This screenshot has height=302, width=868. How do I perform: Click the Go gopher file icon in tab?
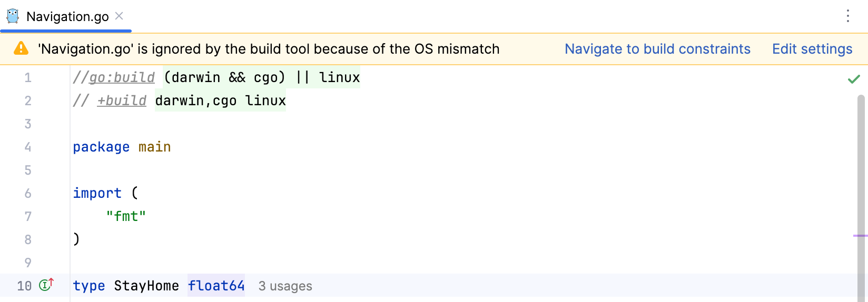[13, 16]
